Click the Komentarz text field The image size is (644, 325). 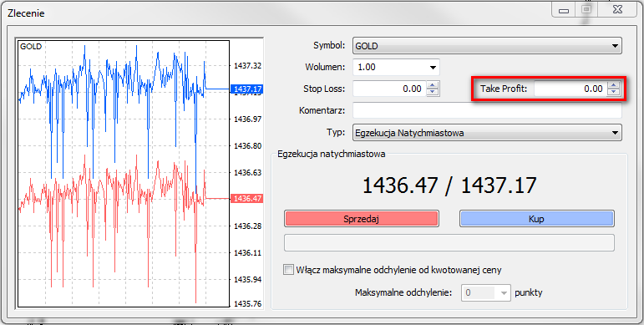coord(487,110)
